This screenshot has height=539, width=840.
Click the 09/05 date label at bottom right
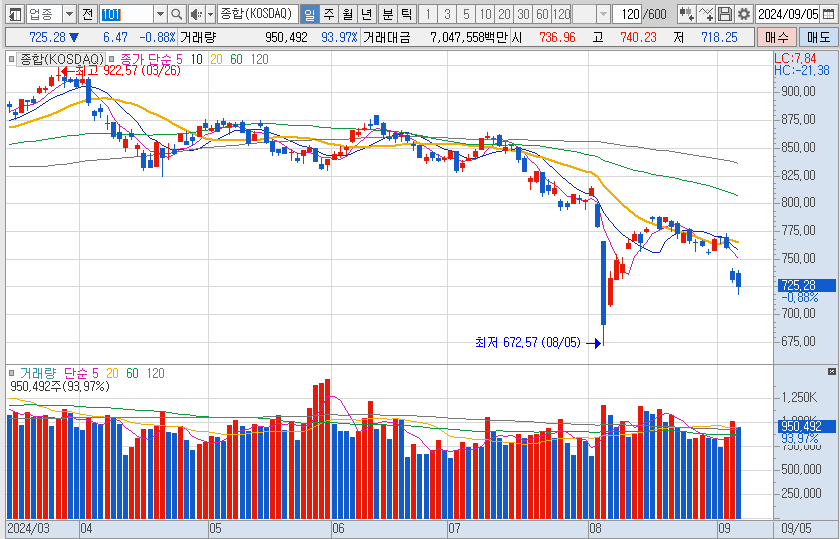tap(797, 528)
